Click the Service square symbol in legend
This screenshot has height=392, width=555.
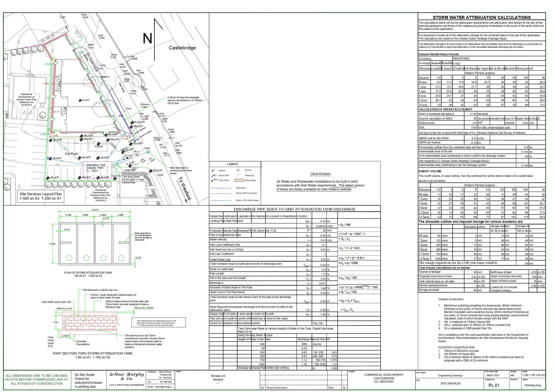[x=238, y=170]
